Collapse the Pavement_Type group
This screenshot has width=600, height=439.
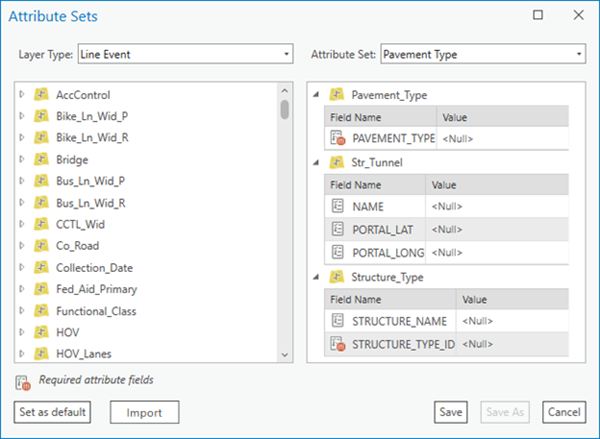point(316,94)
